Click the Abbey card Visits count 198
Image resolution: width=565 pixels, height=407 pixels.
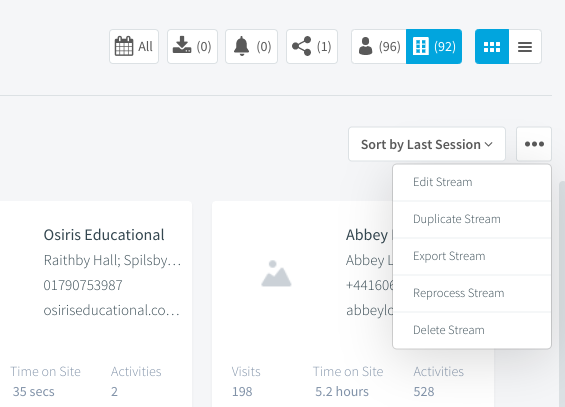tap(242, 392)
